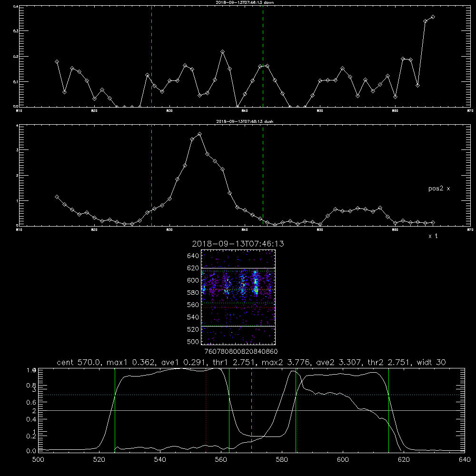Select the highest peak marker in dusk plot

[199, 134]
